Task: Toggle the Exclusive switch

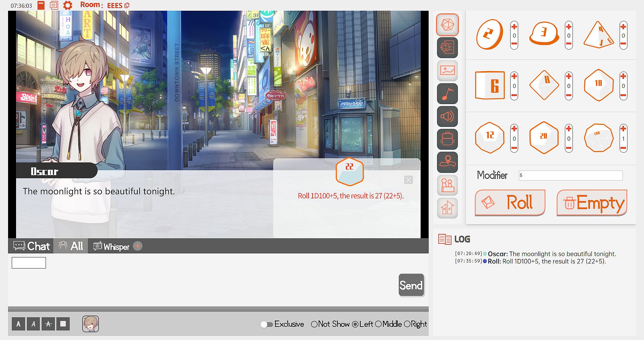Action: point(266,324)
